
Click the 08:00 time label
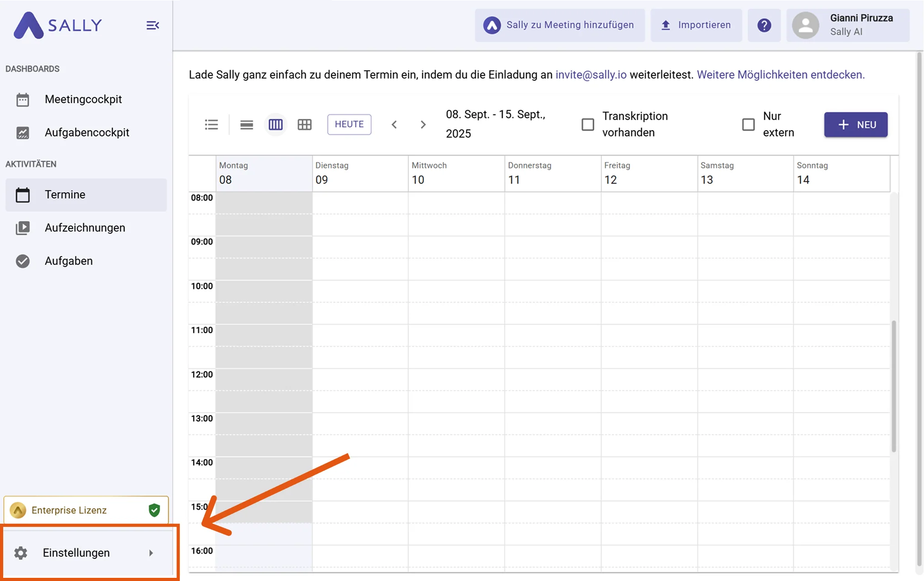(x=202, y=198)
